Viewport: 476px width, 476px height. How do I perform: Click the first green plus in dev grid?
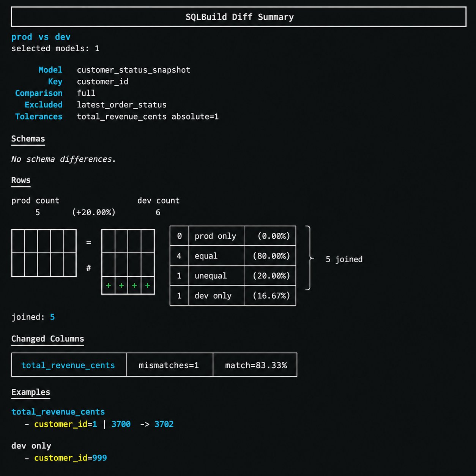coord(109,285)
